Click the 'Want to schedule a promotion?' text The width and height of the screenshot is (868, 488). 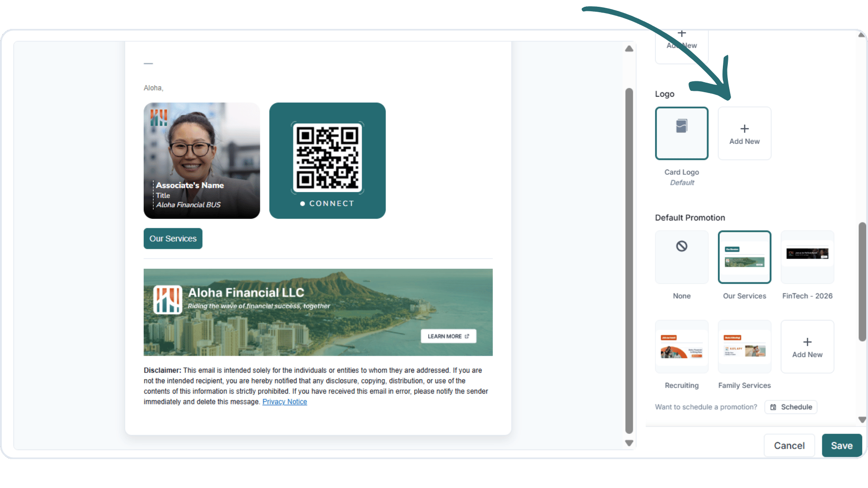(706, 407)
